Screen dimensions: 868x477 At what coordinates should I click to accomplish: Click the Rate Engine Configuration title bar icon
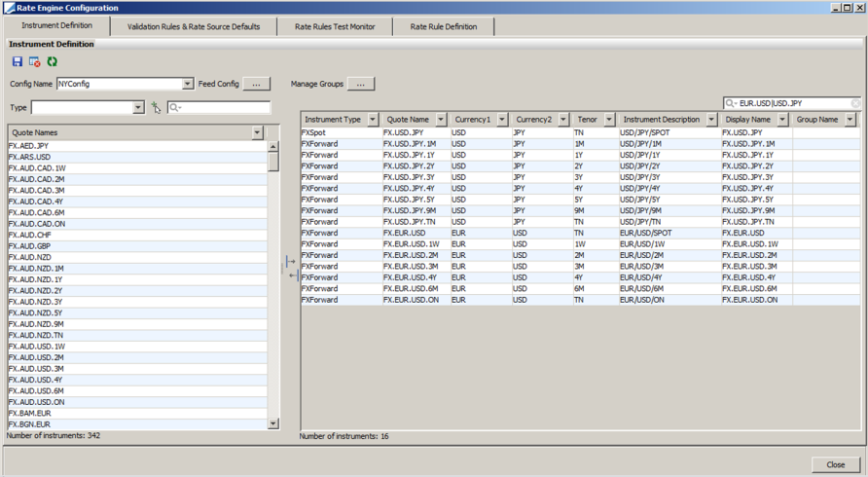9,8
